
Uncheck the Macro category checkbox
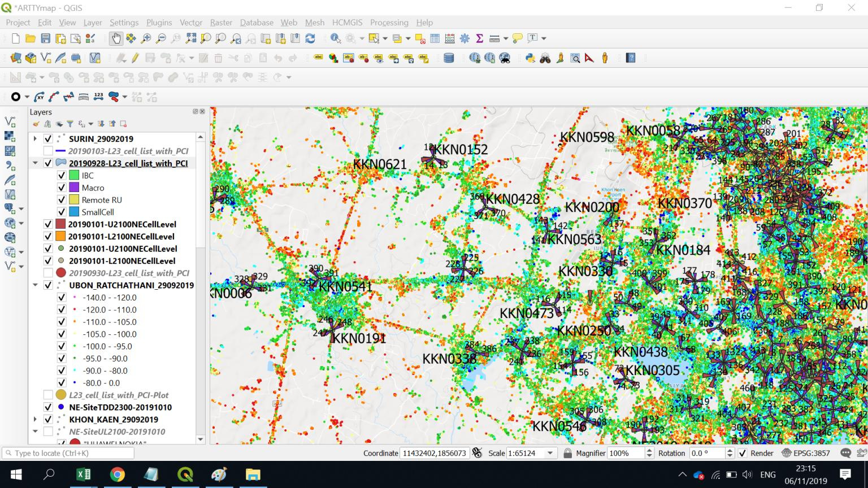point(62,188)
